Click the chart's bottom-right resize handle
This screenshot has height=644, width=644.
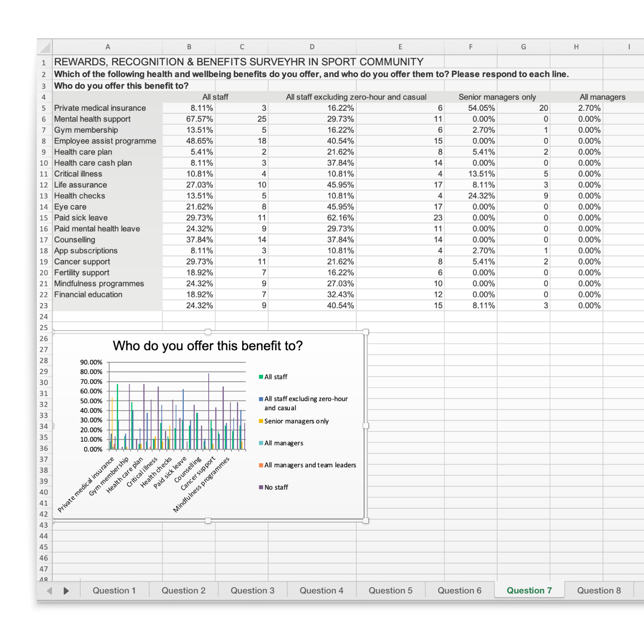click(x=366, y=521)
